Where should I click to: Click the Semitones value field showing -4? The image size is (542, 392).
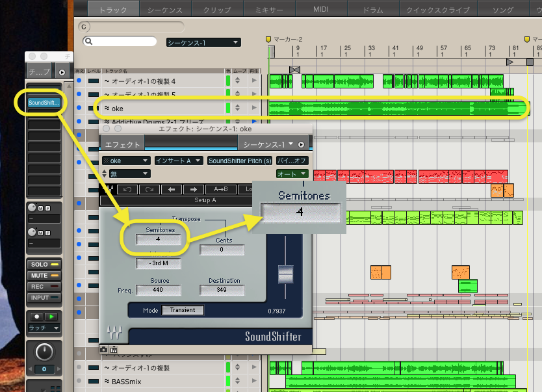pyautogui.click(x=159, y=239)
